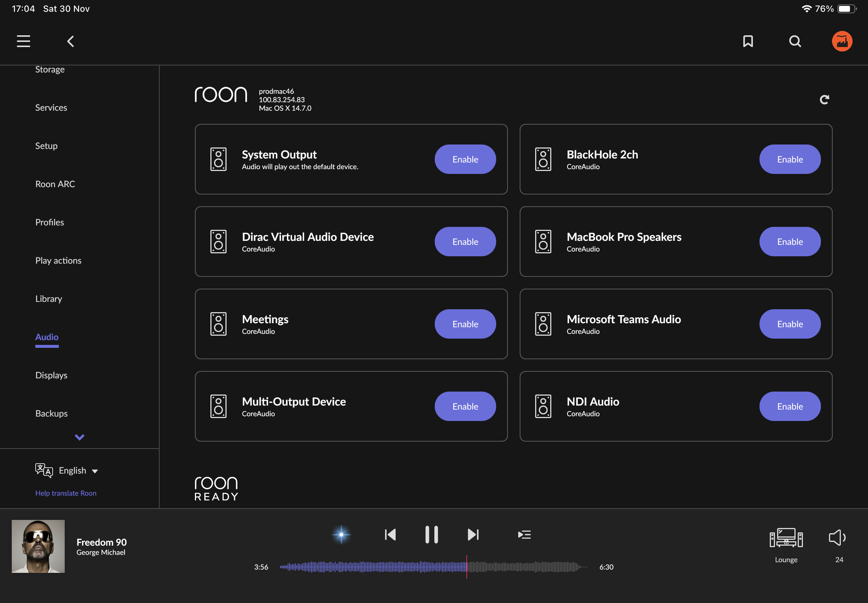
Task: Select the Lounge zone picker
Action: pos(786,543)
